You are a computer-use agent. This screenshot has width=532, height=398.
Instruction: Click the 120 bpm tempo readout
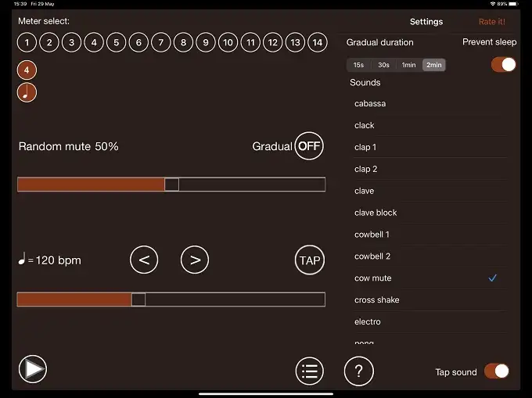coord(50,260)
